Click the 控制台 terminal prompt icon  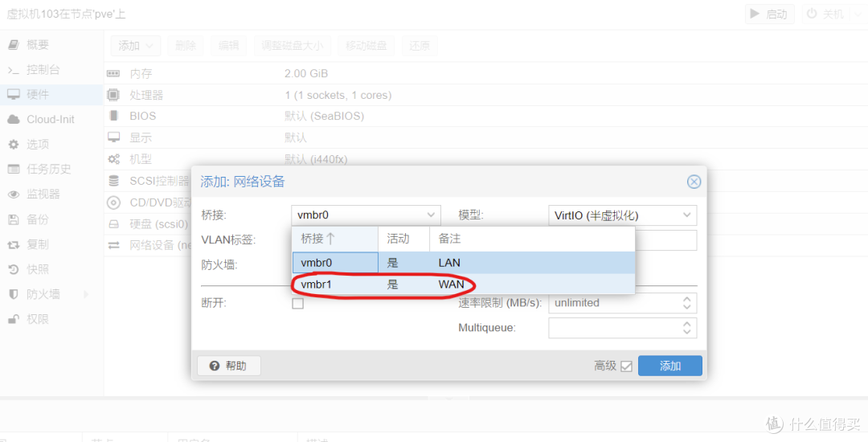click(14, 70)
